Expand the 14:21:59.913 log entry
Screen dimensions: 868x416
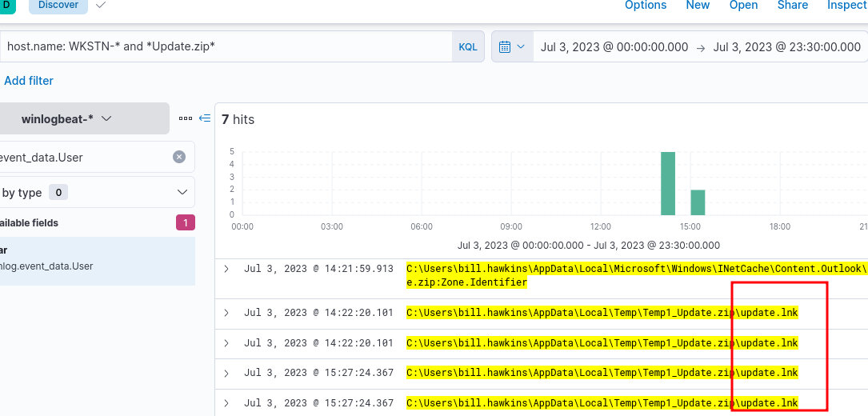226,269
